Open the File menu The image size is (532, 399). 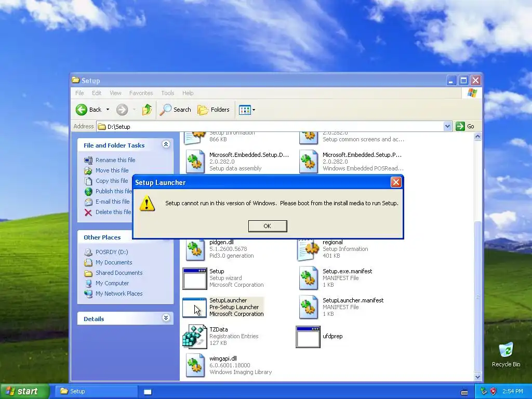pos(79,93)
